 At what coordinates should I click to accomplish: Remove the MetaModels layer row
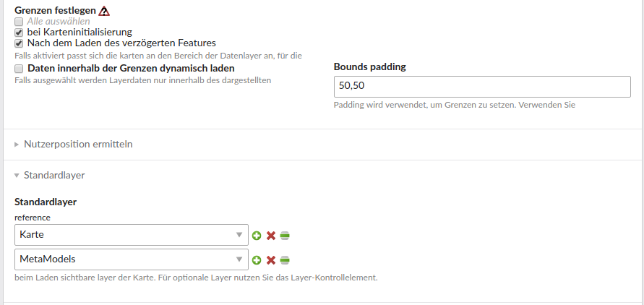pyautogui.click(x=270, y=260)
